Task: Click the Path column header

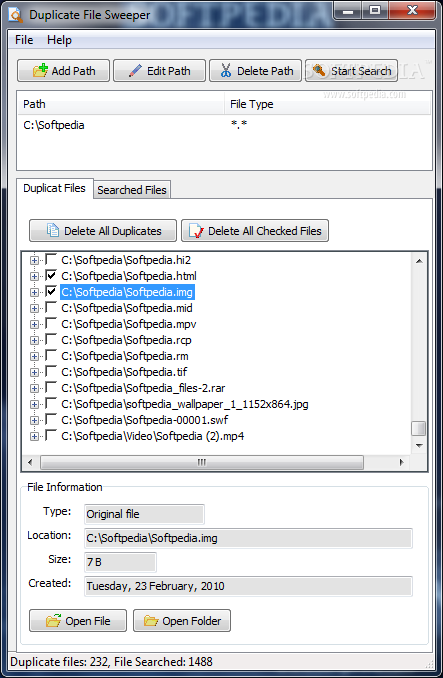Action: point(121,104)
